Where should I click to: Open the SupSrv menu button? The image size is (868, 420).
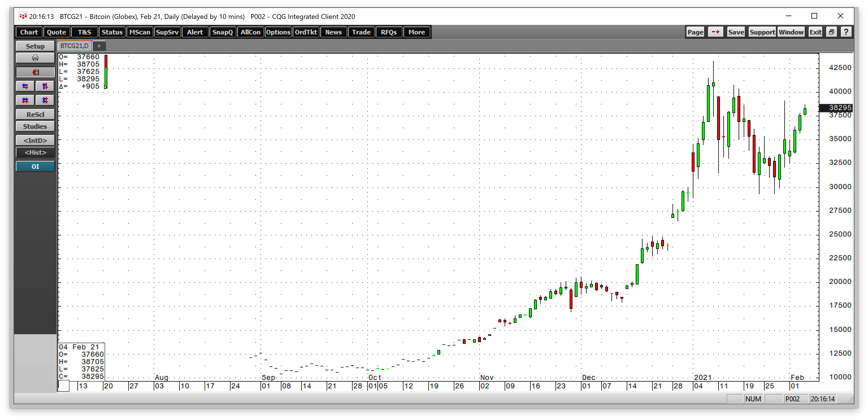(167, 32)
